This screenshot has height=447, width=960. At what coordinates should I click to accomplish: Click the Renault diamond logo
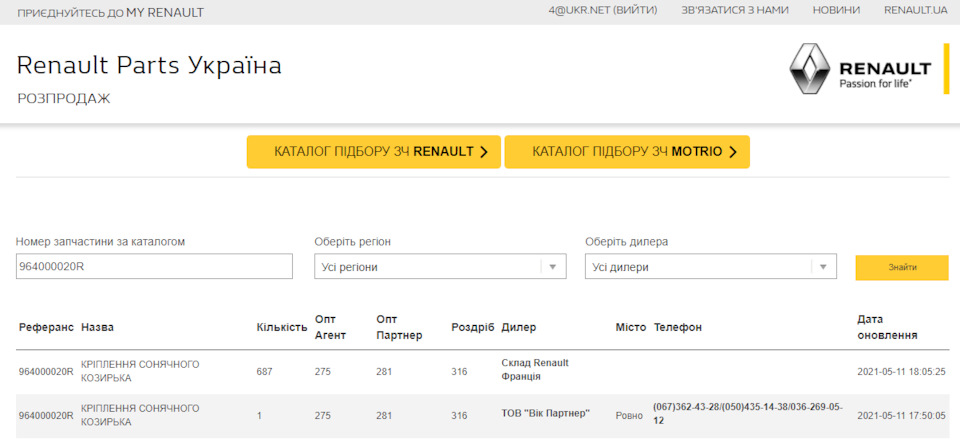(811, 69)
